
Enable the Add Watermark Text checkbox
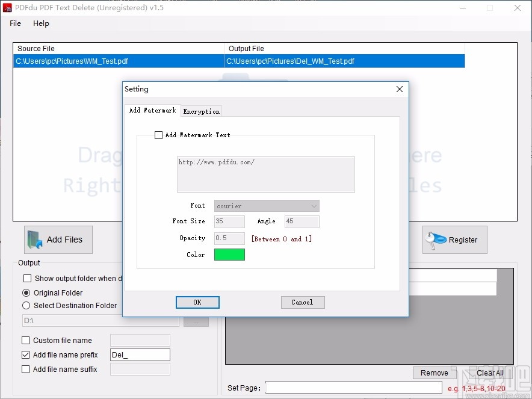[159, 135]
